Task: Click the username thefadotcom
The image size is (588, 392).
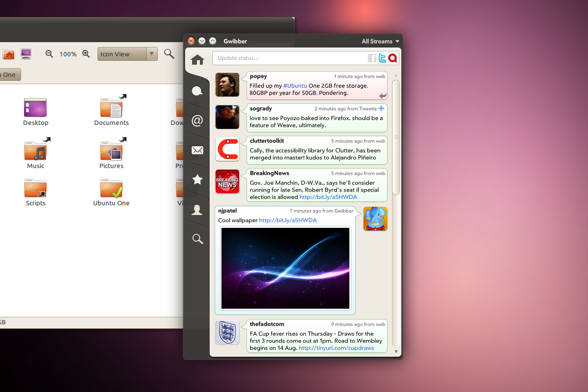Action: click(x=267, y=324)
